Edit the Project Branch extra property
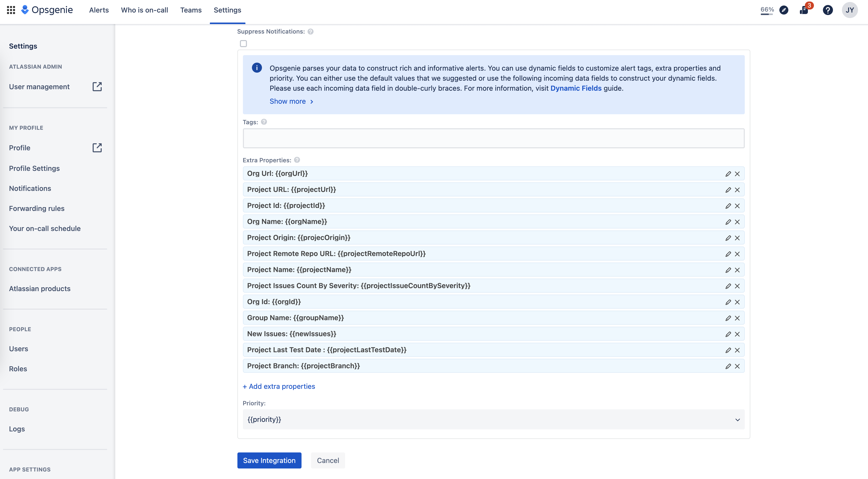The image size is (868, 479). coord(728,366)
